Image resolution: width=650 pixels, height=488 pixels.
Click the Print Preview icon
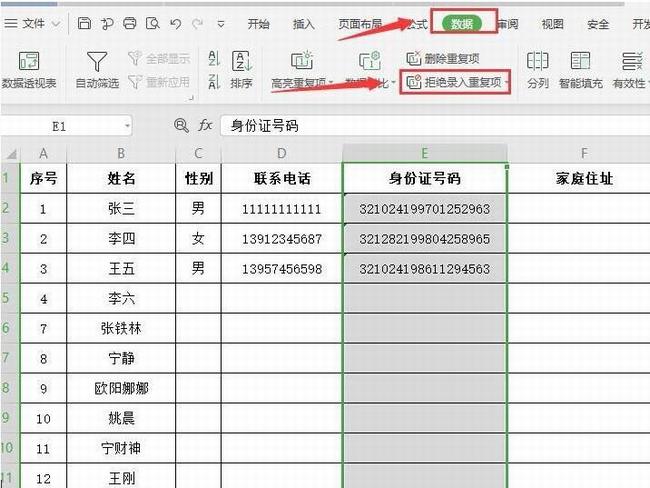pyautogui.click(x=153, y=23)
